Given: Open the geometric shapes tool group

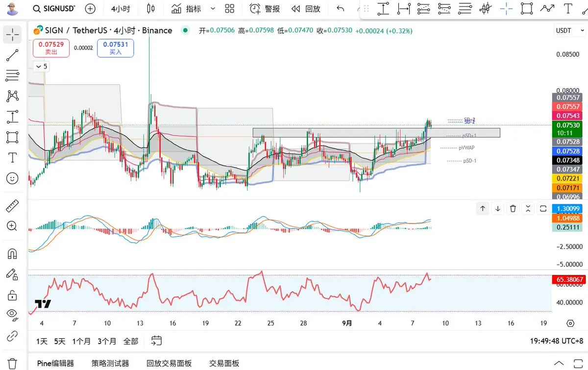Looking at the screenshot, I should tap(13, 137).
